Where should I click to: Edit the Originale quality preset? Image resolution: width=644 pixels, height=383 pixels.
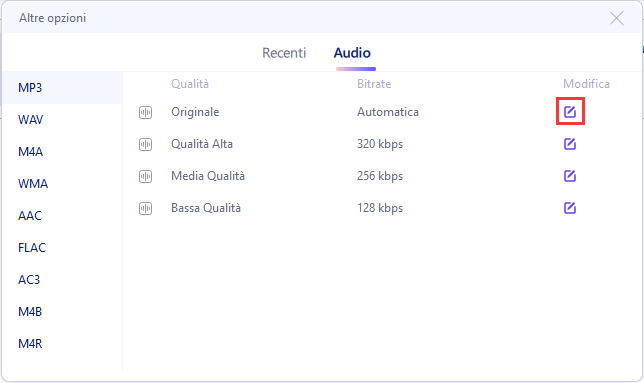coord(570,111)
